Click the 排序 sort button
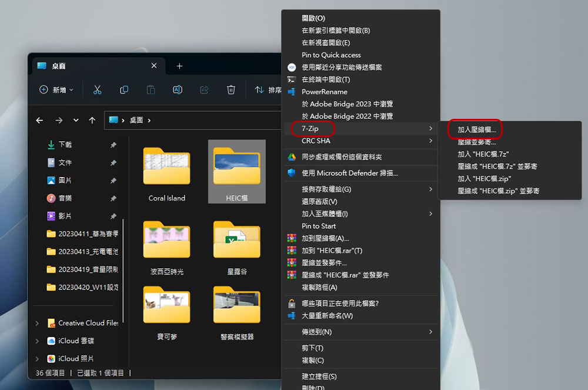 pos(268,90)
